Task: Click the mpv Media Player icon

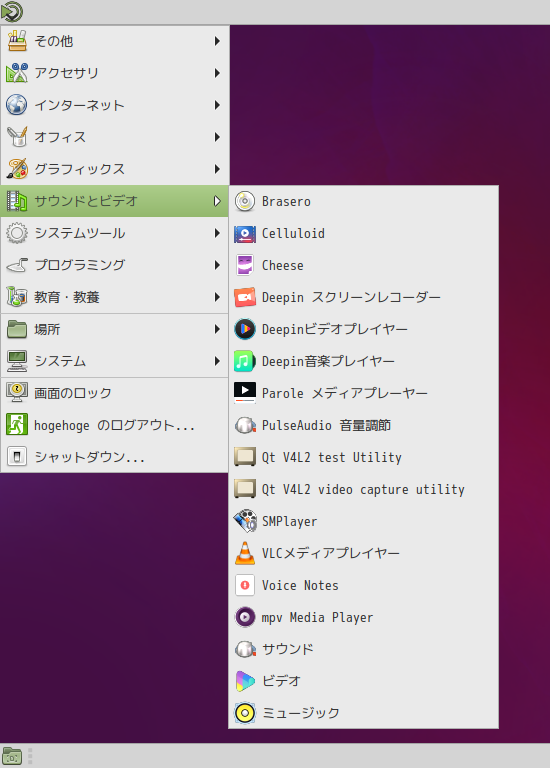Action: coord(245,617)
